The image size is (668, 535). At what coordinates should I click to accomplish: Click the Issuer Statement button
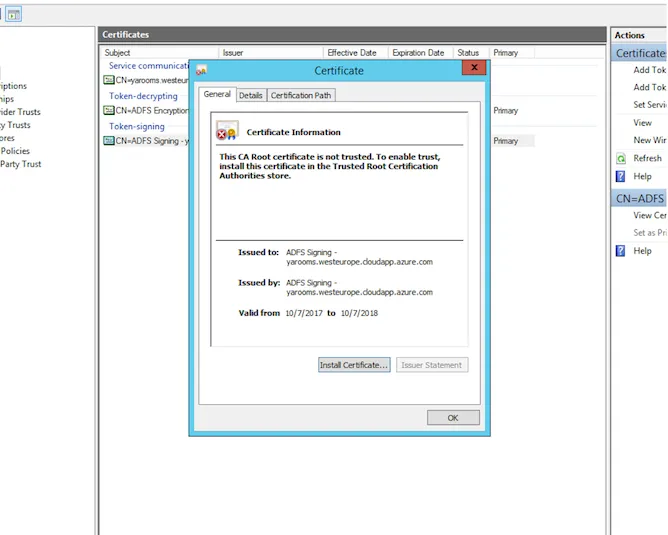(432, 365)
